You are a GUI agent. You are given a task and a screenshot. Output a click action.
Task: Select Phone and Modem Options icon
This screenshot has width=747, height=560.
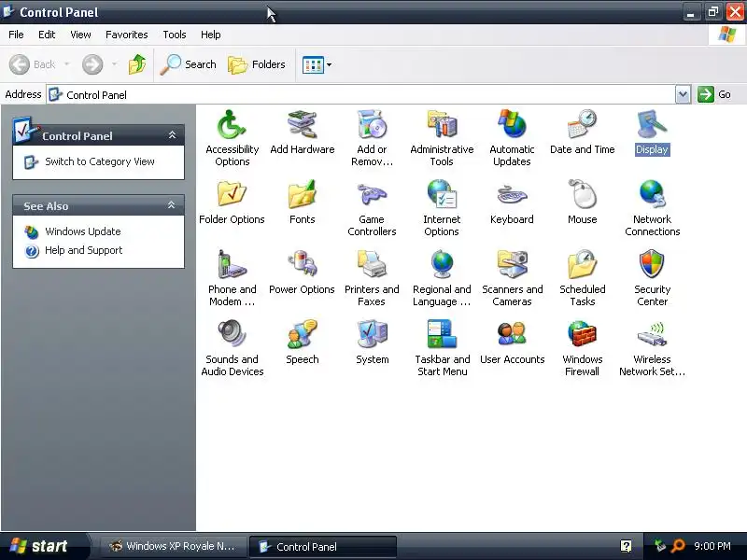pos(232,264)
